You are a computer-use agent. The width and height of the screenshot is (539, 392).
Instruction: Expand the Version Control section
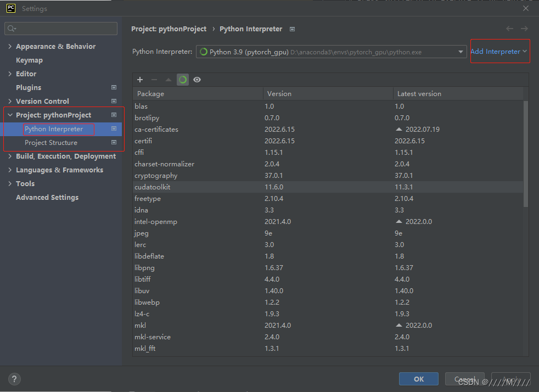[10, 101]
